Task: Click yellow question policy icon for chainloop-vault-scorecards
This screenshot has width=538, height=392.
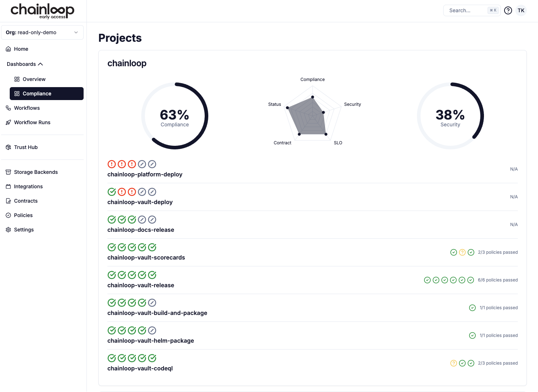Action: tap(462, 252)
